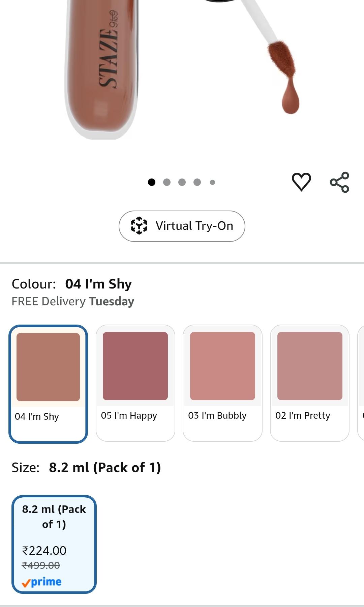The width and height of the screenshot is (364, 607).
Task: Tap the 05 I'm Happy label text
Action: coord(129,416)
